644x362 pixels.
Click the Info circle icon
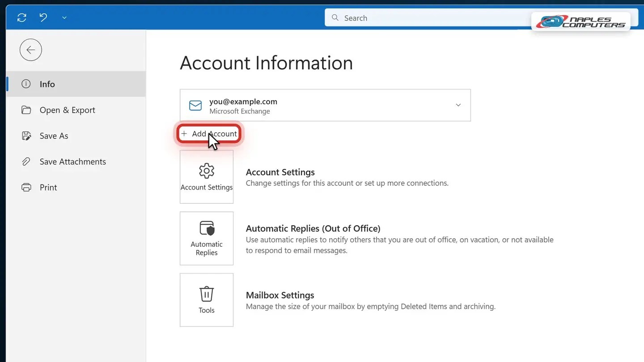pos(26,84)
